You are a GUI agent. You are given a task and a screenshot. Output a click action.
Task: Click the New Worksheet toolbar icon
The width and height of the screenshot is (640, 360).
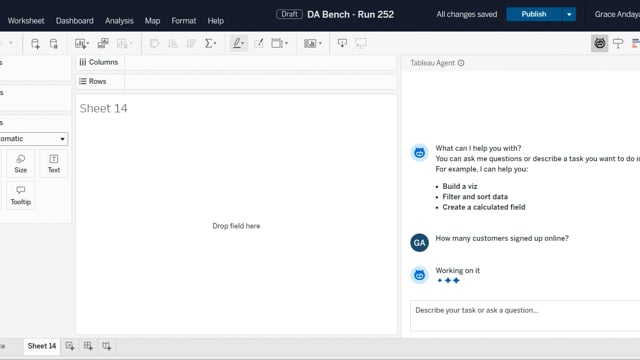point(82,43)
